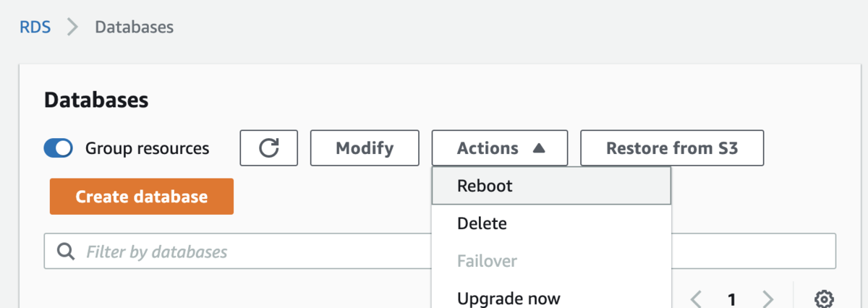Click the magnifier icon in filter box
Screen dimensions: 868x308
click(x=66, y=252)
